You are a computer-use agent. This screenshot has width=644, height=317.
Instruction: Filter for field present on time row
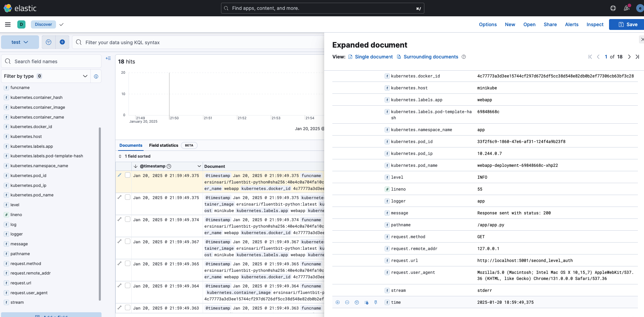coord(356,302)
